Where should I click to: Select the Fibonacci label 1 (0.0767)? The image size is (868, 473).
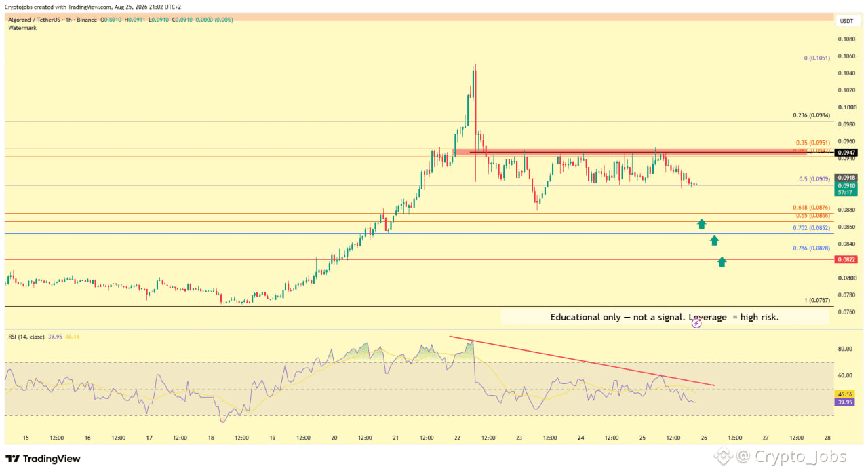click(x=816, y=301)
